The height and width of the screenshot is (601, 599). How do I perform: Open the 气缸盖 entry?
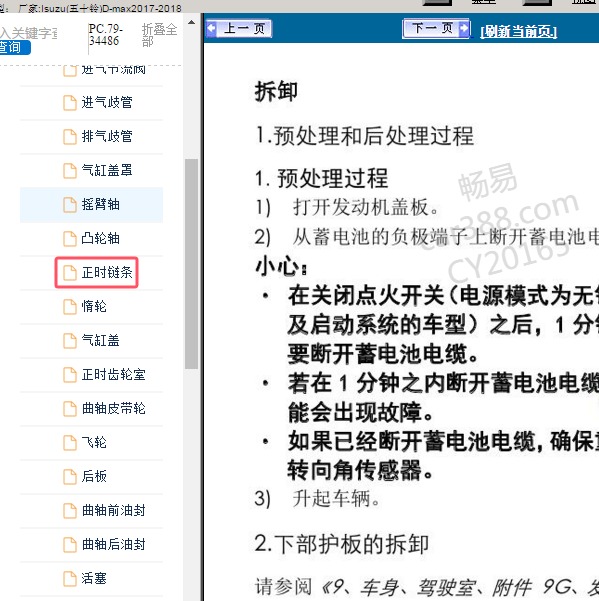[x=100, y=340]
